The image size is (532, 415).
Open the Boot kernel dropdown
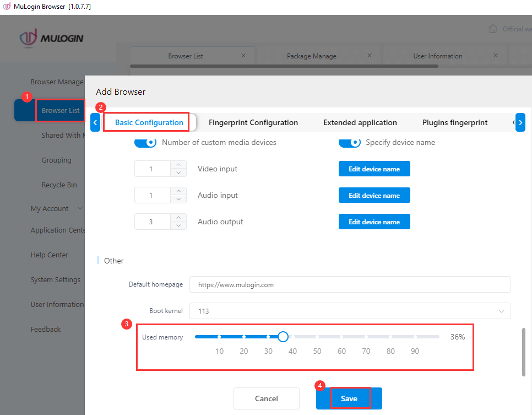coord(350,311)
